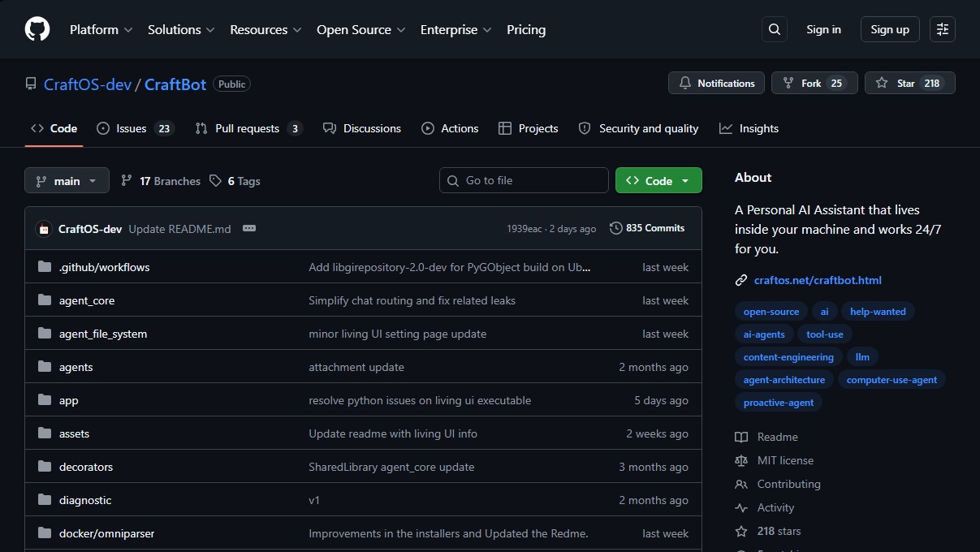The width and height of the screenshot is (980, 552).
Task: Select the help-wanted topic tag
Action: [x=878, y=312]
